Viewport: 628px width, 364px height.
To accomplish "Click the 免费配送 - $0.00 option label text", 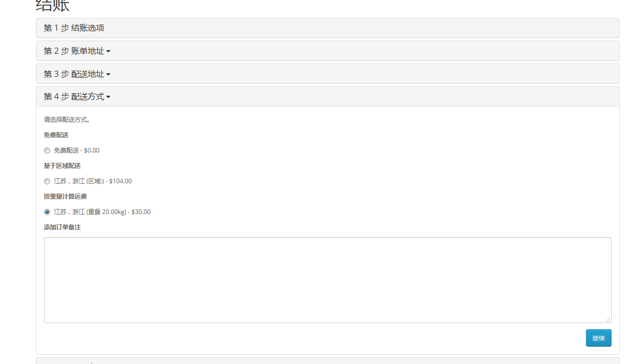I will click(x=77, y=151).
